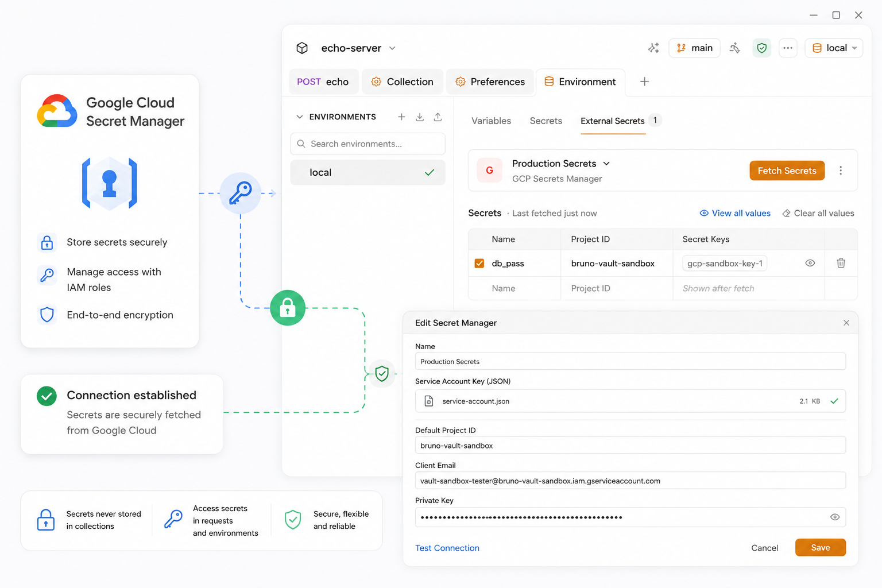Click the import environments download icon

[x=420, y=117]
